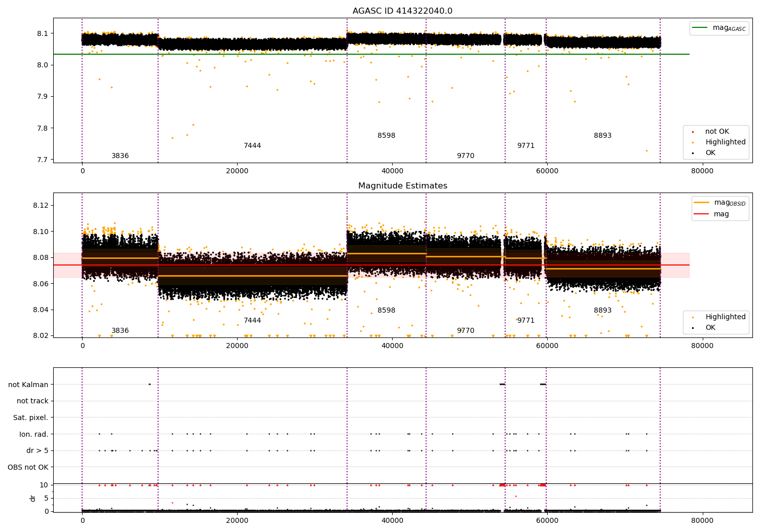Click obsid label 8893 in the top plot
Viewport: 760px width, 532px height.
[x=603, y=136]
